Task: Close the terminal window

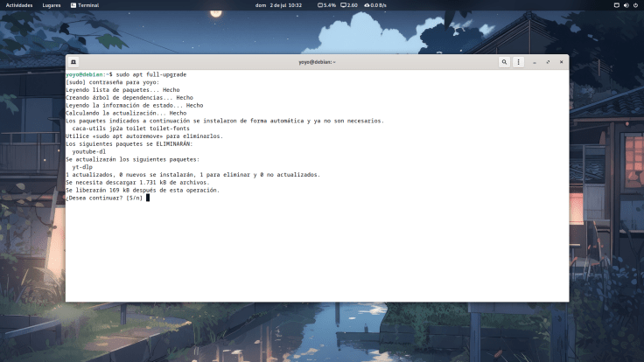Action: 561,62
